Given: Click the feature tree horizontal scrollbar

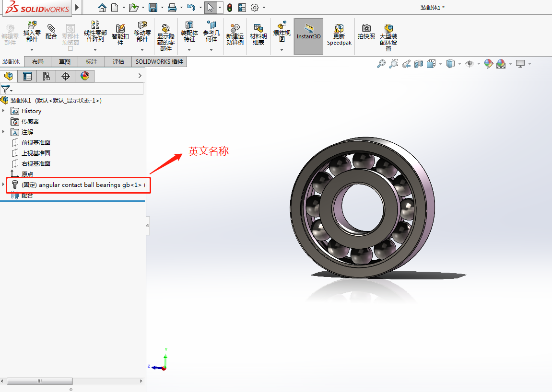Looking at the screenshot, I should 40,381.
